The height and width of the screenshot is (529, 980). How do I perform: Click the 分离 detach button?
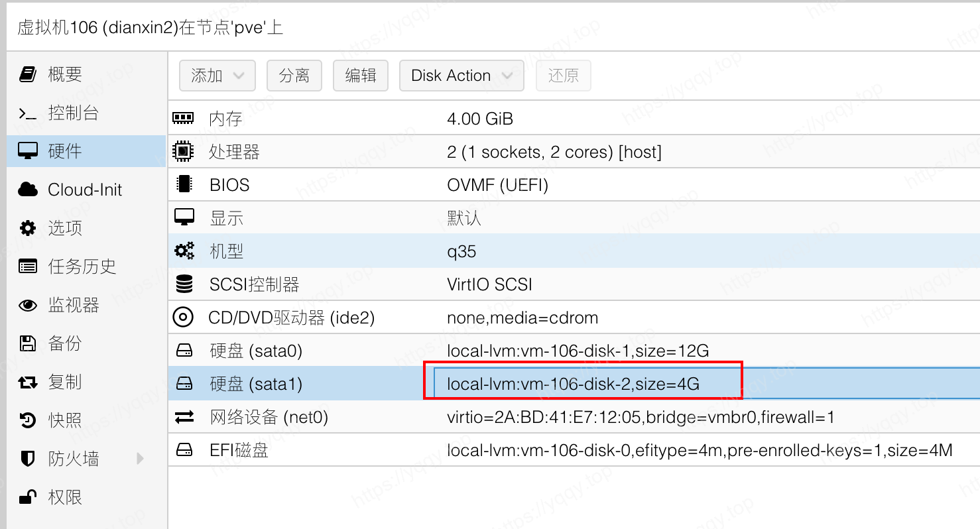point(294,76)
